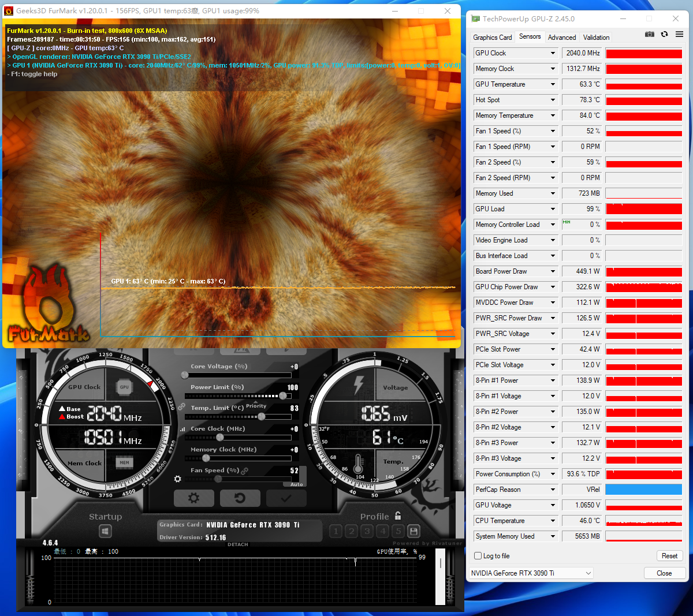
Task: Click the Windows Startup icon in Afterburner
Action: [x=105, y=531]
